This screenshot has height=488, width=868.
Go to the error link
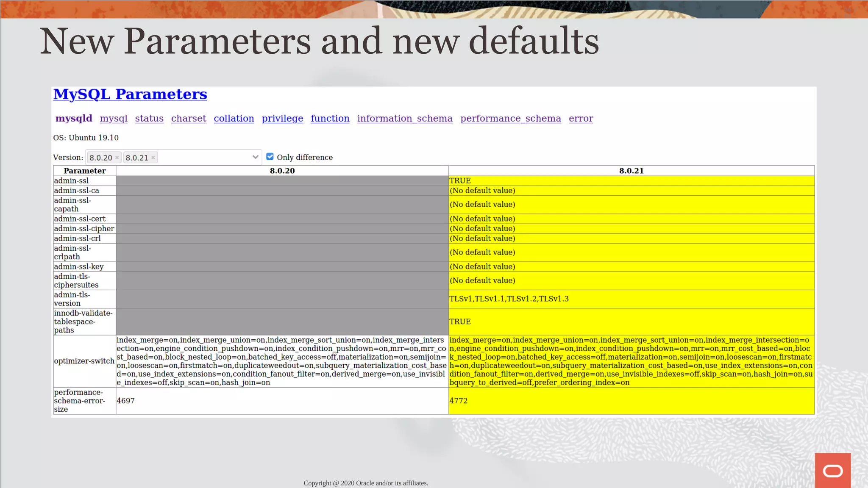click(581, 119)
